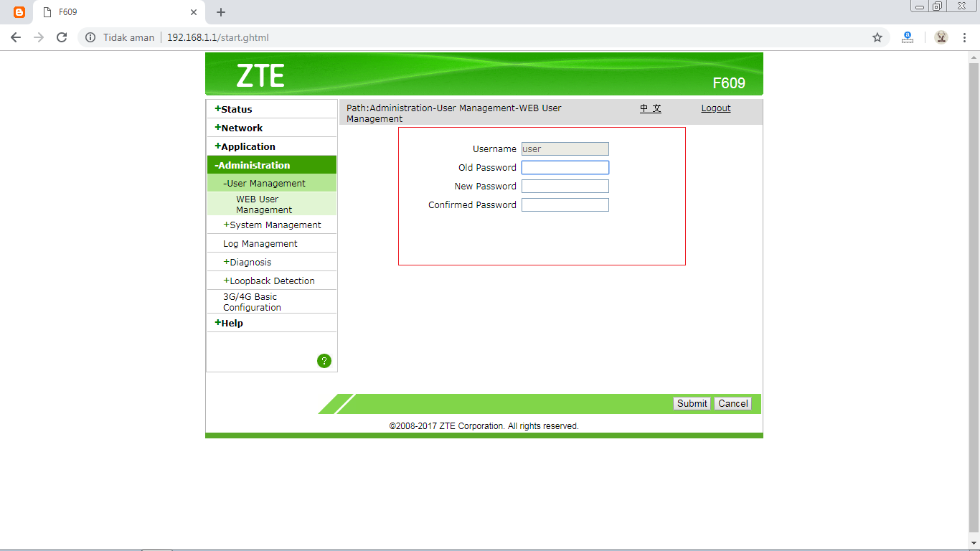
Task: Click the bookmark star icon
Action: pyautogui.click(x=877, y=37)
